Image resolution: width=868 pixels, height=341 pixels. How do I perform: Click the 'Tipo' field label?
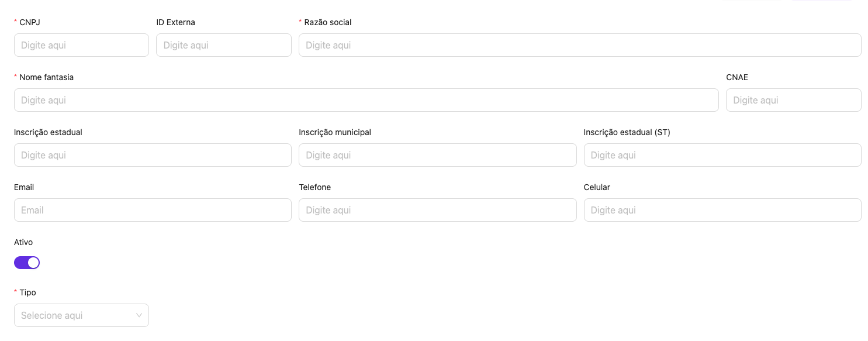pyautogui.click(x=27, y=292)
